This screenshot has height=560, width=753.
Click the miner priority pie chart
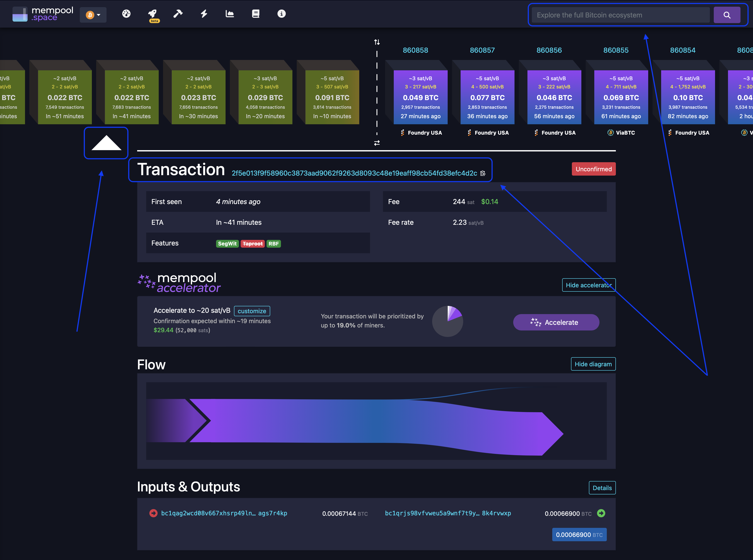tap(447, 321)
